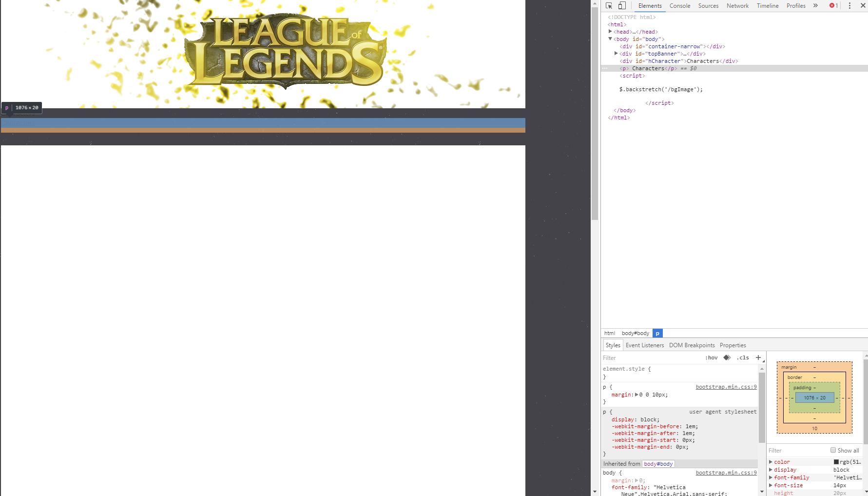Viewport: 868px width, 496px height.
Task: Focus the Styles Filter input
Action: [652, 357]
